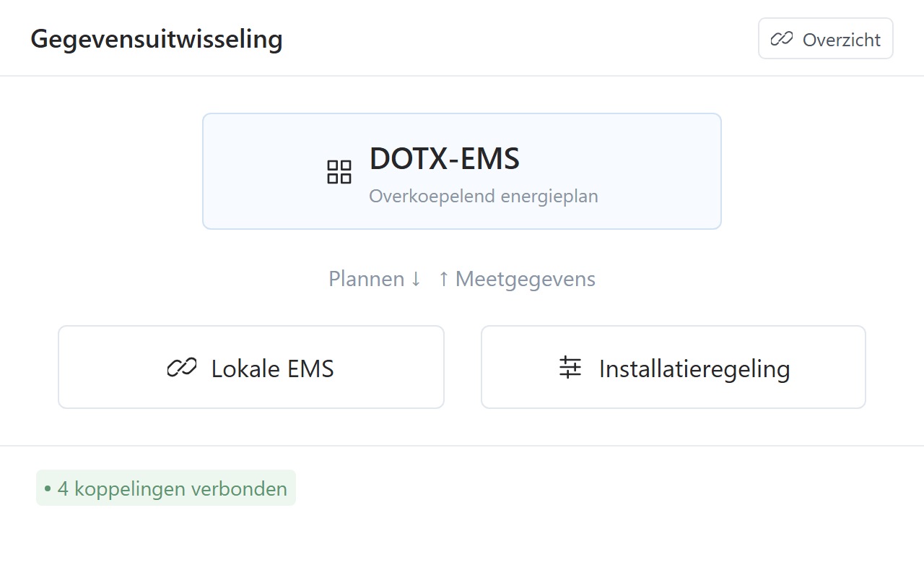This screenshot has height=578, width=924.
Task: Click the Plannen label
Action: (x=367, y=279)
